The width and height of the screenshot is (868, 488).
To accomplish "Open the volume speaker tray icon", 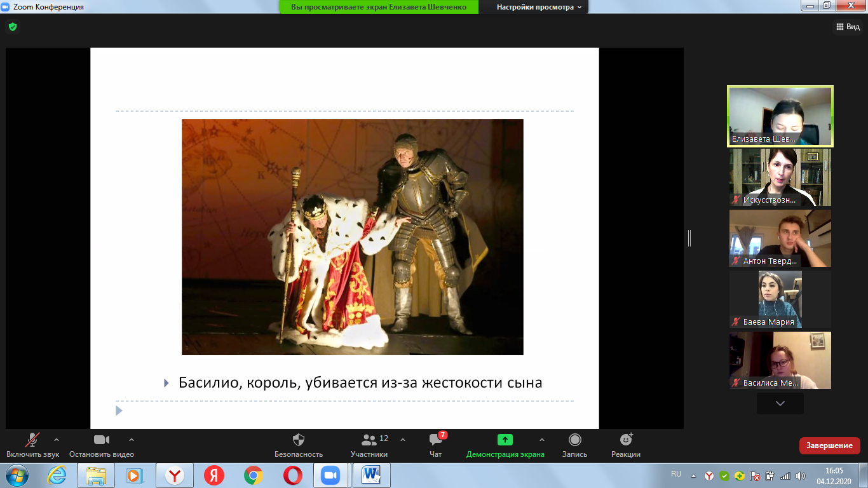I will 801,475.
